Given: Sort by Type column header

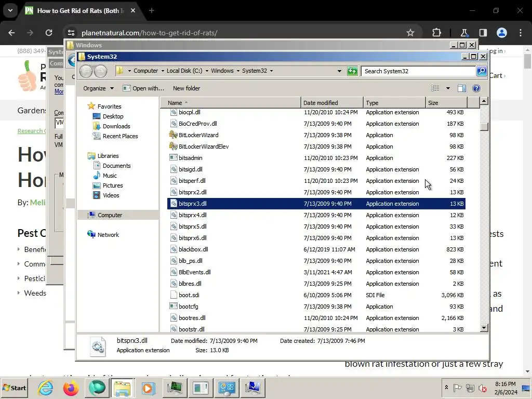Looking at the screenshot, I should coord(394,102).
